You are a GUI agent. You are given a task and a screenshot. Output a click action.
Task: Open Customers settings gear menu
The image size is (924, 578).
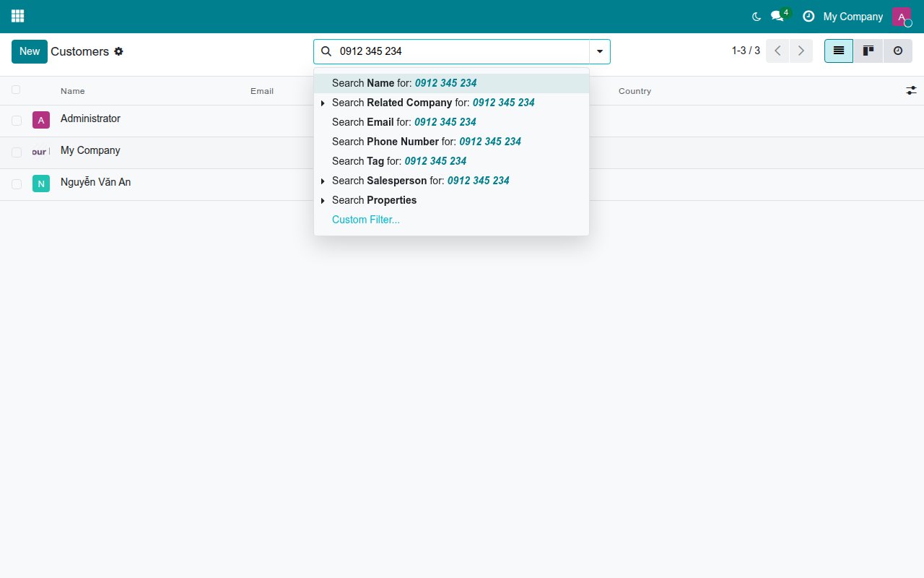click(x=119, y=51)
